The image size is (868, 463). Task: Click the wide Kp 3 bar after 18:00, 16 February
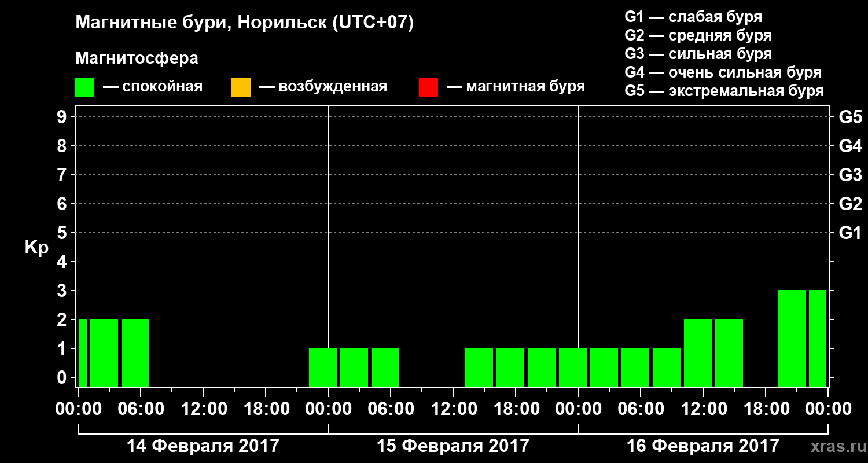(792, 338)
